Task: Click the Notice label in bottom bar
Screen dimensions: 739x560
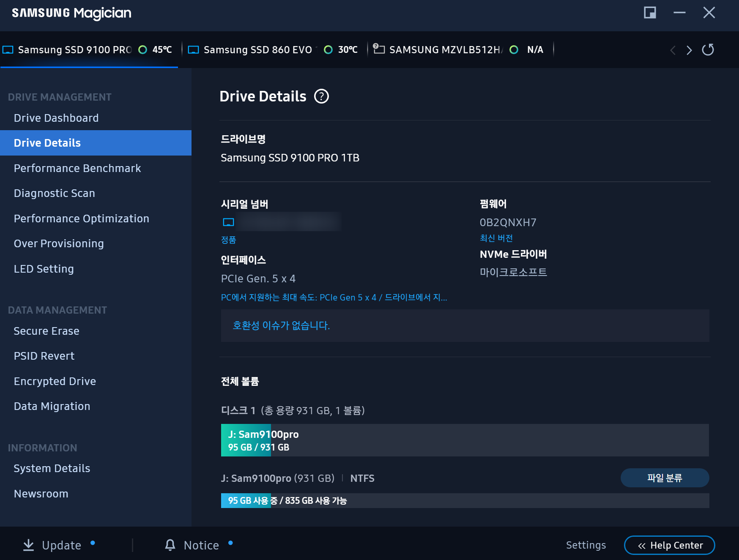Action: [201, 545]
